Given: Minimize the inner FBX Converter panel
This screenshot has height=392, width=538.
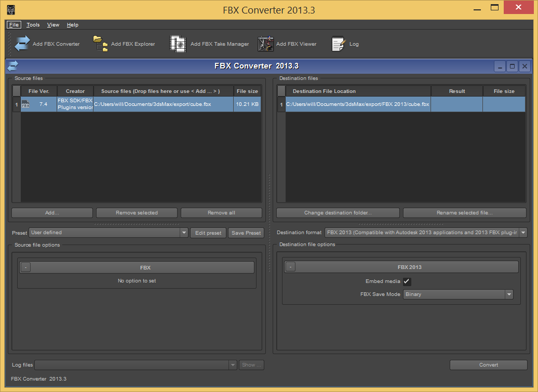Looking at the screenshot, I should 500,66.
